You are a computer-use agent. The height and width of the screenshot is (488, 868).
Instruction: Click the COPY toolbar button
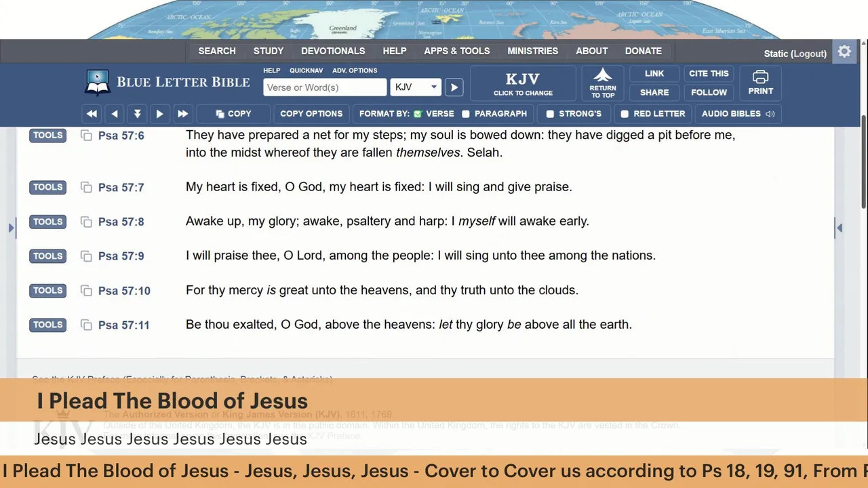(x=233, y=114)
